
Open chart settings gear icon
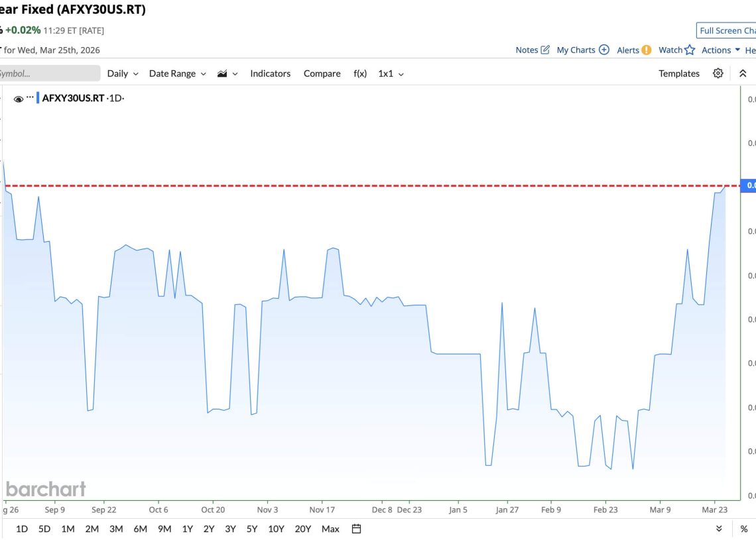[x=718, y=74]
